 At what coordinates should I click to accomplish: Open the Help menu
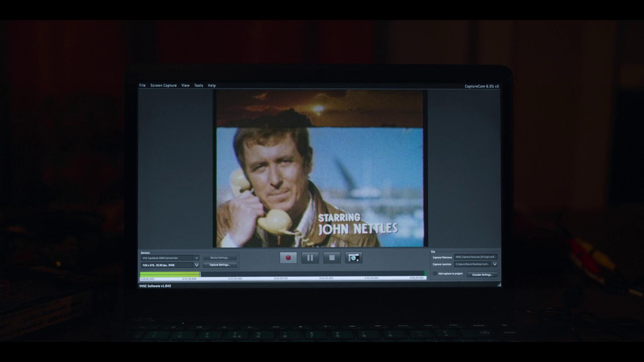(x=212, y=85)
